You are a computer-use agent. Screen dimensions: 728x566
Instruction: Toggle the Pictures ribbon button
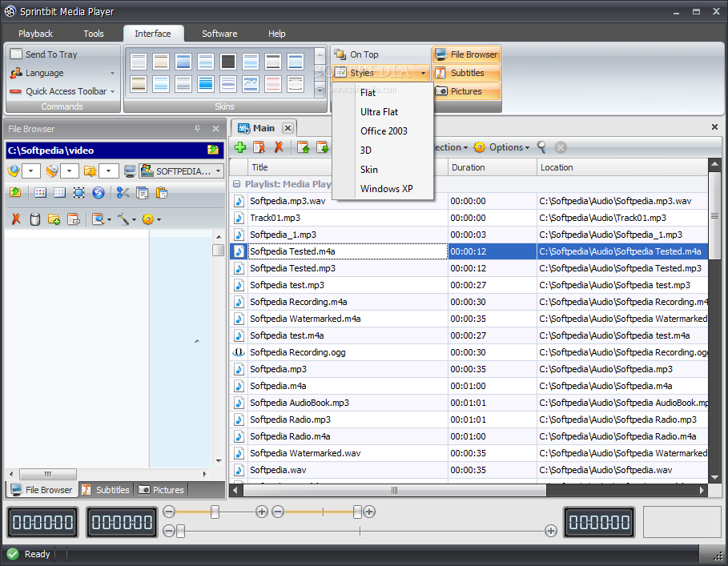pos(467,91)
